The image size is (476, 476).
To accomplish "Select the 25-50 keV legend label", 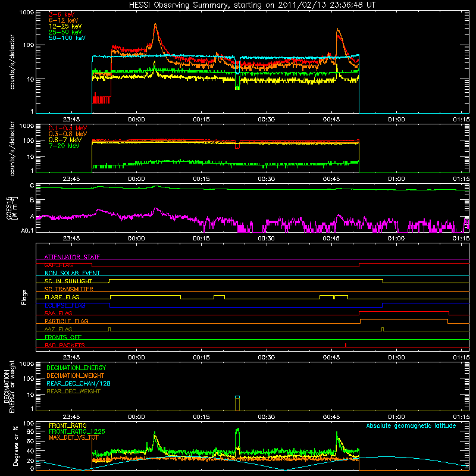I will point(65,32).
